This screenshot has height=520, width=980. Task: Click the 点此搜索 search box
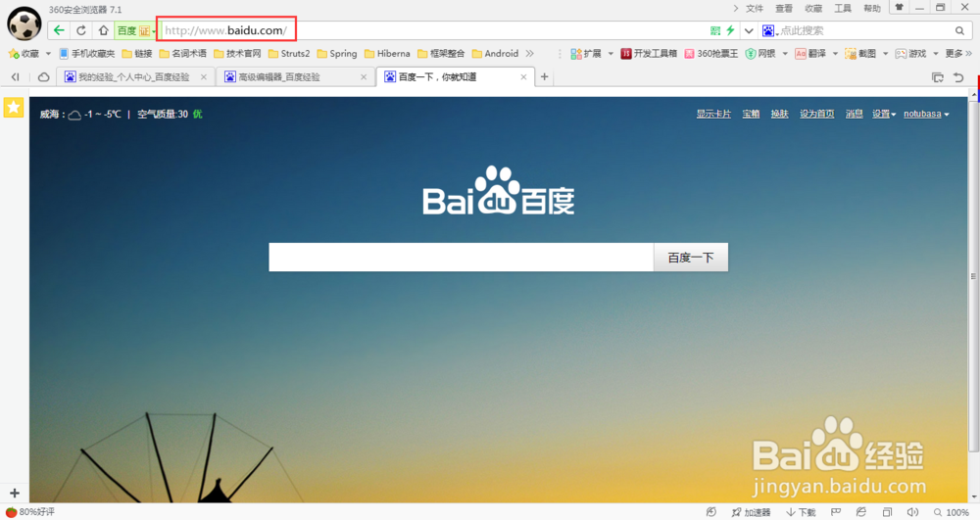coord(865,30)
